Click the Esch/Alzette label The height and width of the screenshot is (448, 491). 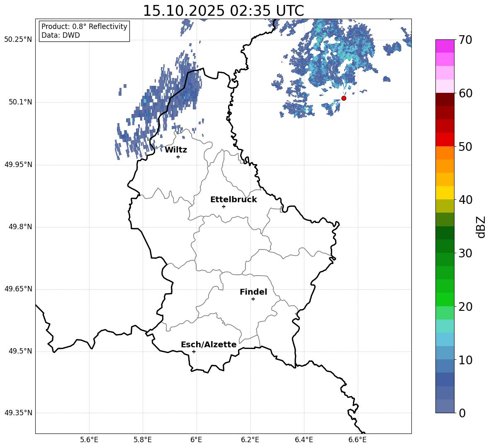209,345
